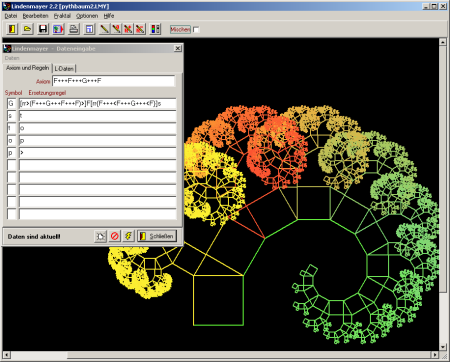Click the Mischen button
The width and height of the screenshot is (450, 362).
[x=180, y=30]
